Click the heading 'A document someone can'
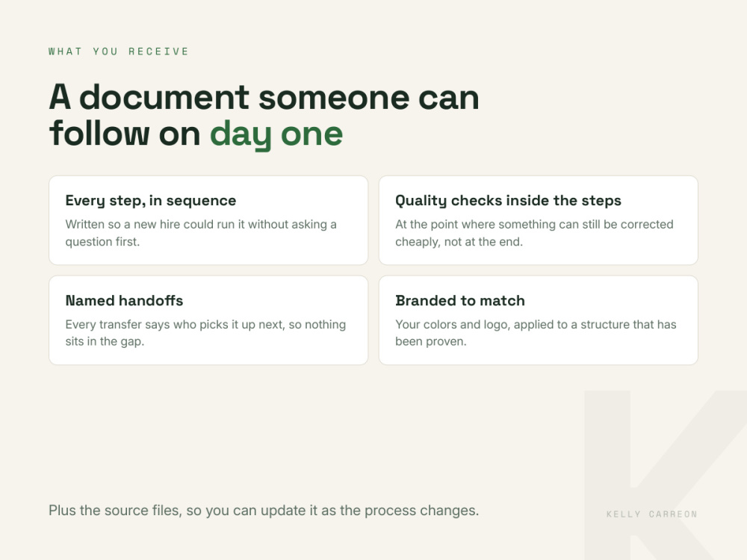This screenshot has width=747, height=560. click(x=264, y=97)
